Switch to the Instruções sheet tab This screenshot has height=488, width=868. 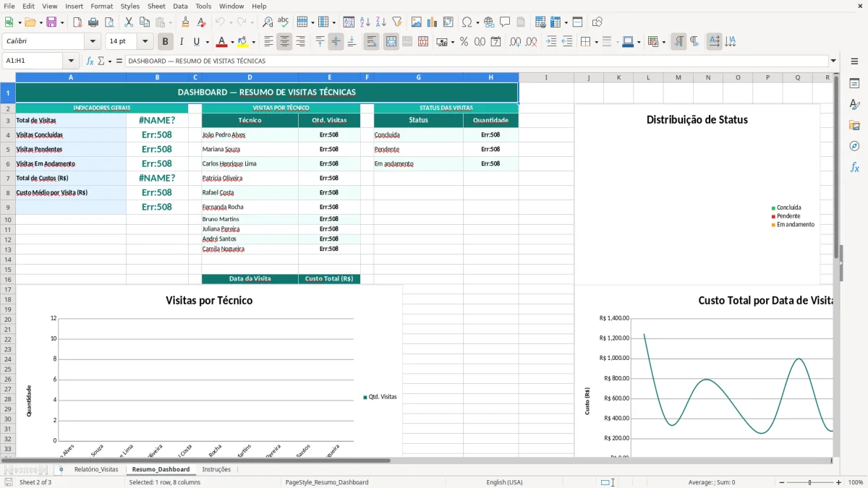click(x=216, y=470)
